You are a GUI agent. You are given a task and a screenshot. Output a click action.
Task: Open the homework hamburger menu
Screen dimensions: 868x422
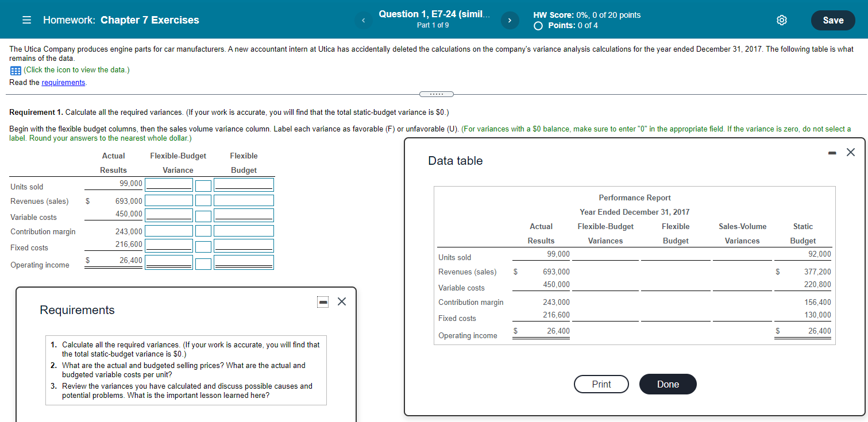pyautogui.click(x=26, y=20)
